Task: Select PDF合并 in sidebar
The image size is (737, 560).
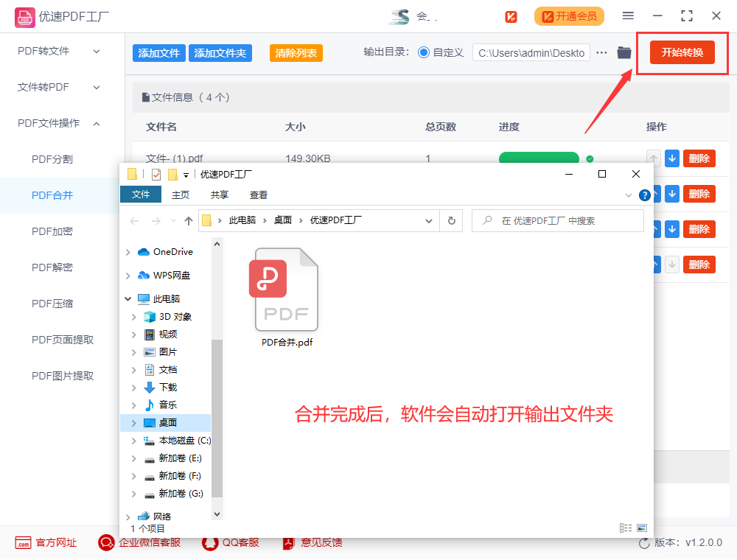Action: coord(52,195)
